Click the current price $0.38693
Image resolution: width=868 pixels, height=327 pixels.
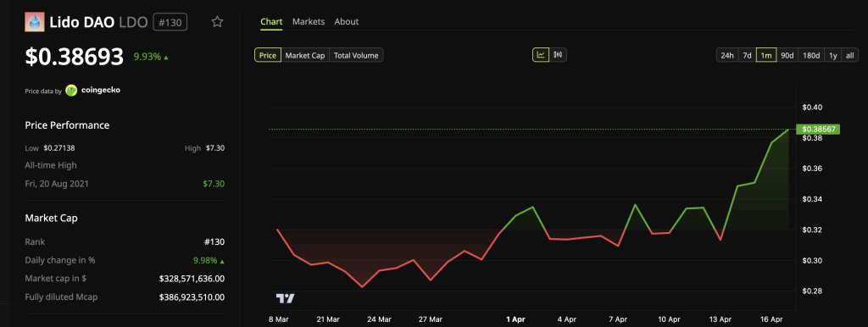[75, 57]
